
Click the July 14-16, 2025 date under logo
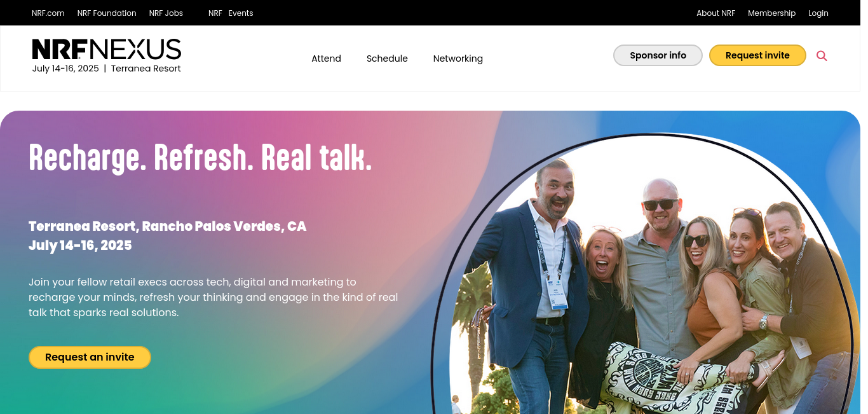tap(65, 69)
